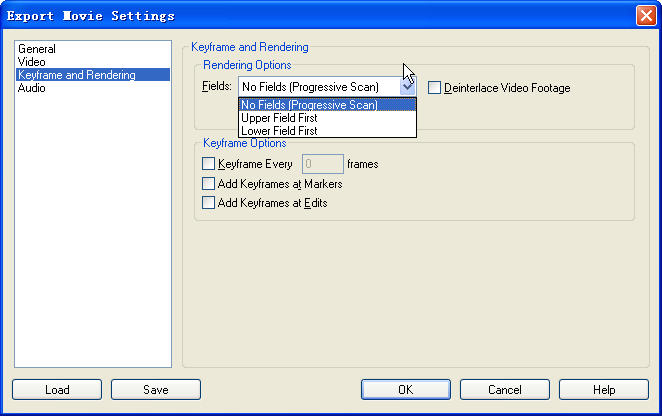Open the Audio settings category
This screenshot has height=416, width=662.
coord(32,88)
